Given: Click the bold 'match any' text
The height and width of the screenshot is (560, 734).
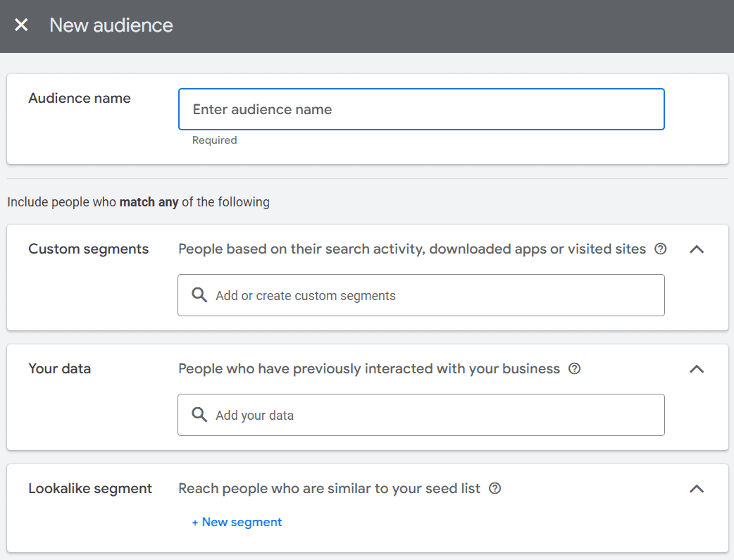Looking at the screenshot, I should pyautogui.click(x=149, y=202).
